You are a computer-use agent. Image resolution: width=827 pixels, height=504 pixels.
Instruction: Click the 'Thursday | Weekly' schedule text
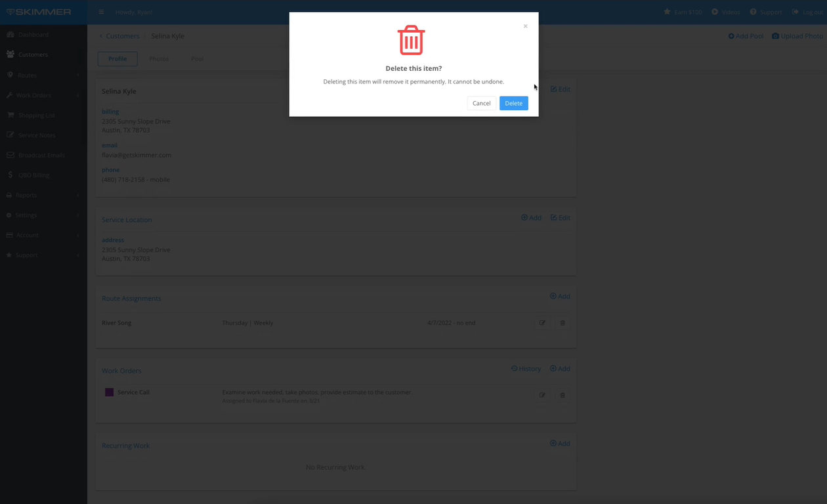(x=247, y=323)
